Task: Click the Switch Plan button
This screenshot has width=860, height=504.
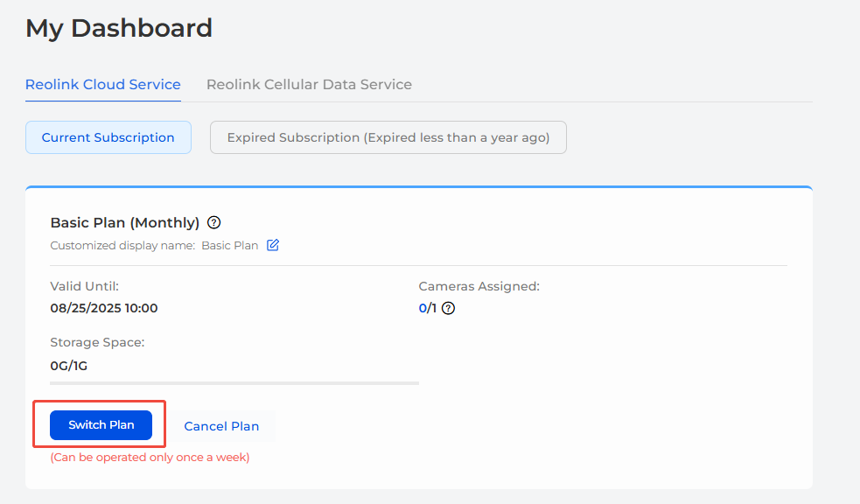Action: tap(101, 425)
